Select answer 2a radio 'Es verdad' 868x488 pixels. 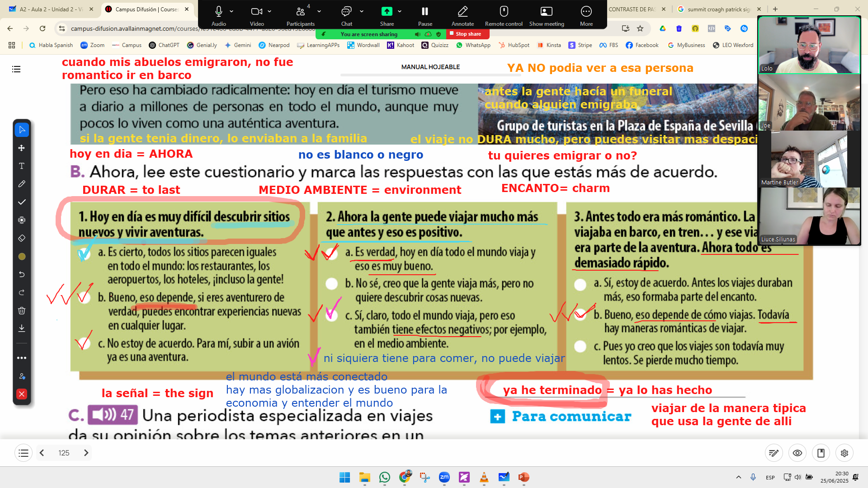click(x=332, y=253)
